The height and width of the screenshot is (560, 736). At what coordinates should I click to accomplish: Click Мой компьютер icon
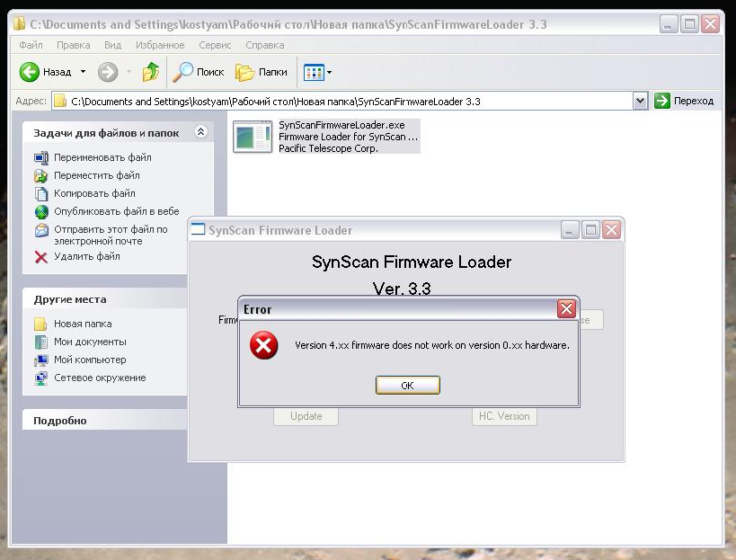tap(41, 360)
